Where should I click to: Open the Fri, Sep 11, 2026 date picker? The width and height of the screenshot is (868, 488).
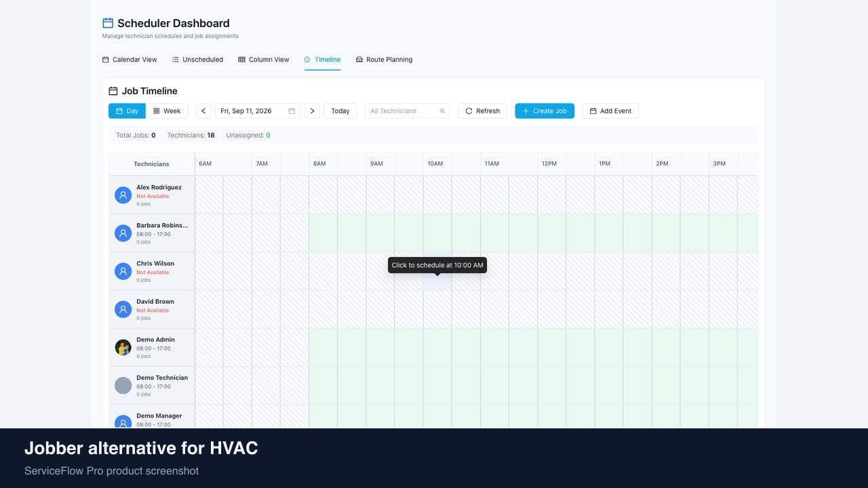(258, 111)
